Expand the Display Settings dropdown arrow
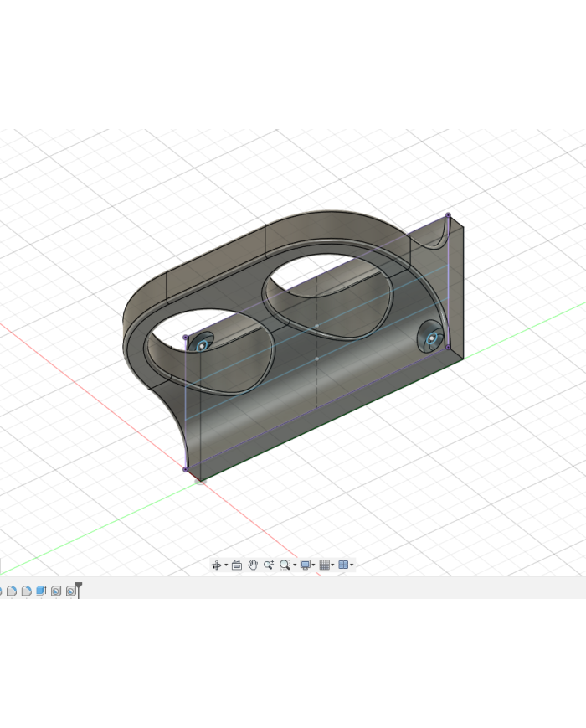 coord(314,565)
